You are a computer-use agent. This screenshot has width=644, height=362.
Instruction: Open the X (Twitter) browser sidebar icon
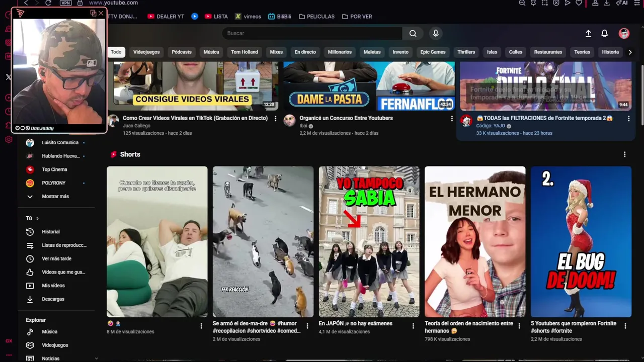[8, 77]
